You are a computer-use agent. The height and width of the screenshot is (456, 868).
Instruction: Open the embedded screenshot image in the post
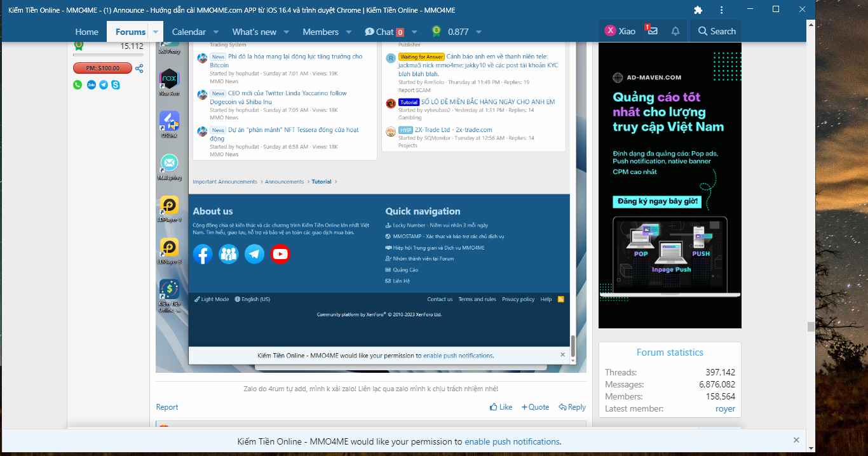pyautogui.click(x=371, y=207)
